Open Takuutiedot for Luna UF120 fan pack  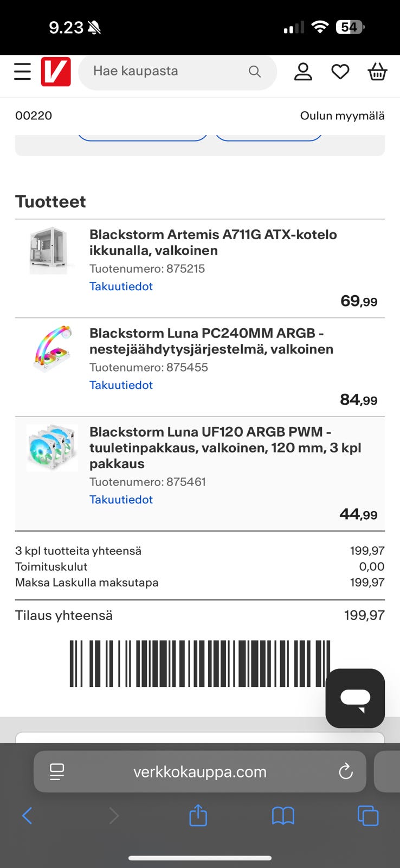121,500
